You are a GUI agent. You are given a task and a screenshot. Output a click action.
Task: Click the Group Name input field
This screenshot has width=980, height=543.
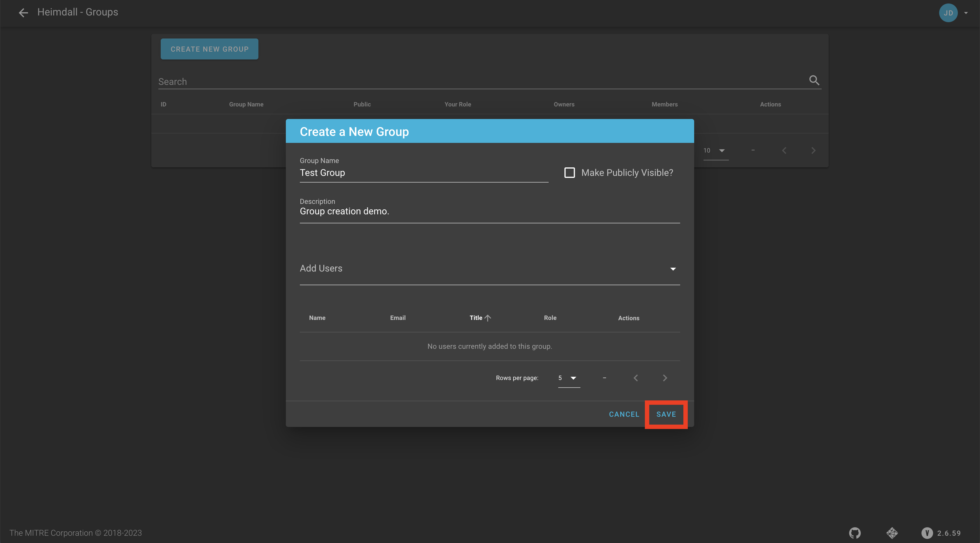[x=423, y=173]
